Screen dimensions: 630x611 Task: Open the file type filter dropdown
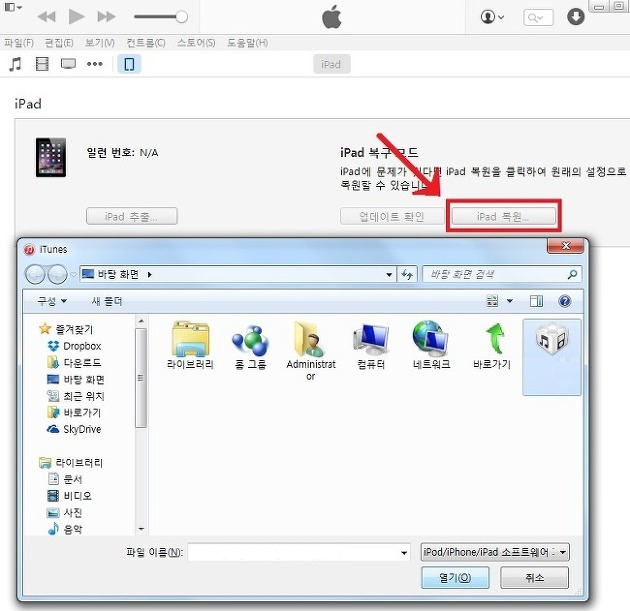(x=495, y=552)
